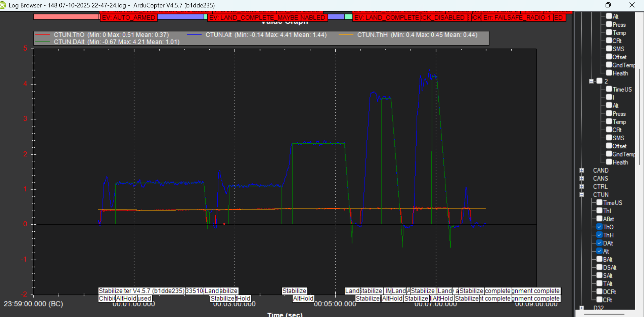Expand the D32 tree node
This screenshot has width=644, height=317.
[x=582, y=308]
